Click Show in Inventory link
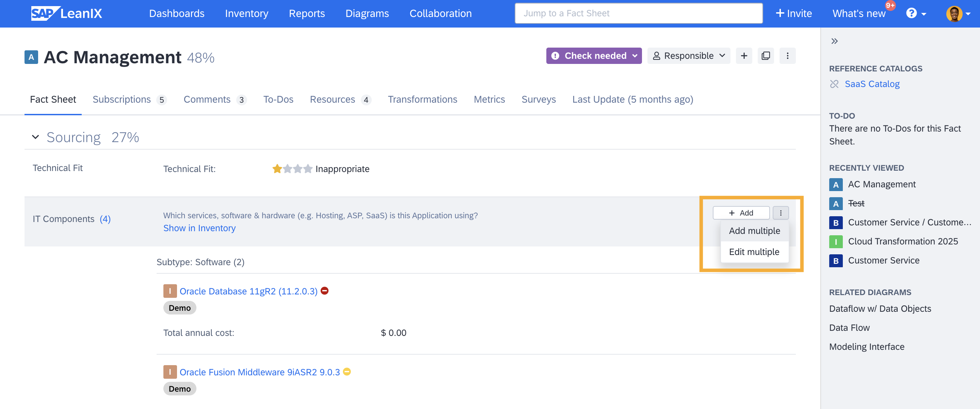 (199, 228)
